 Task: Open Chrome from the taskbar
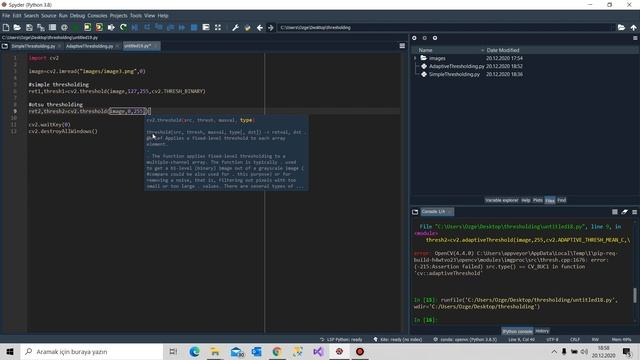click(277, 352)
